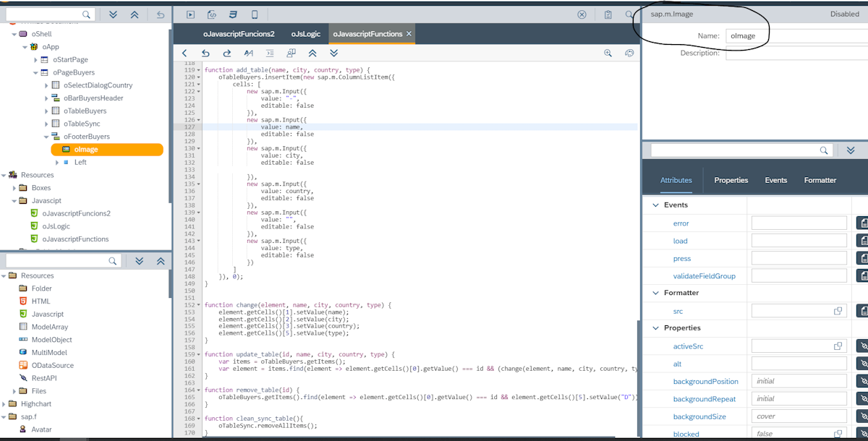Screen dimensions: 868x441
Task: Expand all nodes in the application tree
Action: click(x=114, y=14)
